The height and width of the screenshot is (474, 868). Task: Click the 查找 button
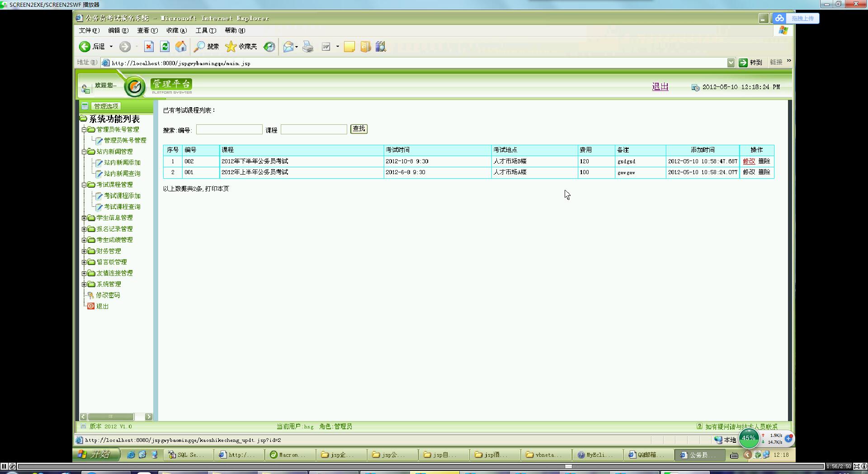[x=359, y=129]
